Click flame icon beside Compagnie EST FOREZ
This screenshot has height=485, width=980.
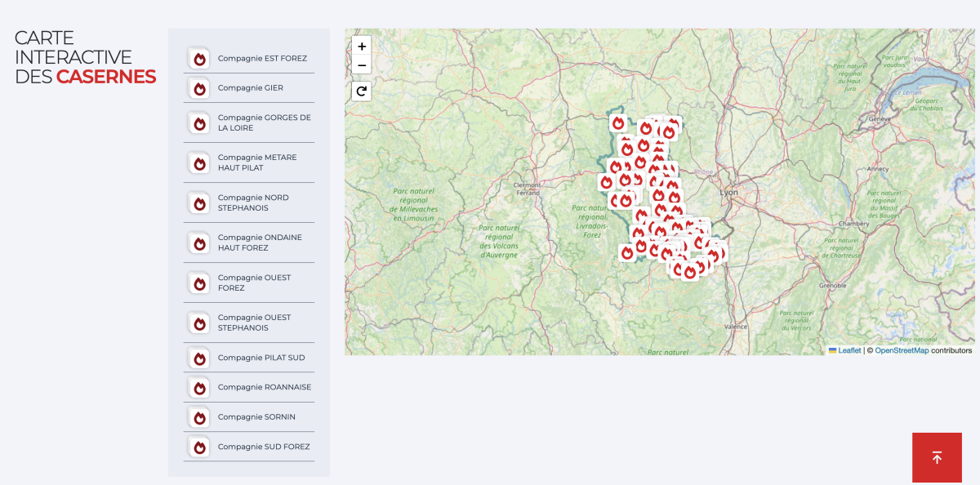(199, 59)
